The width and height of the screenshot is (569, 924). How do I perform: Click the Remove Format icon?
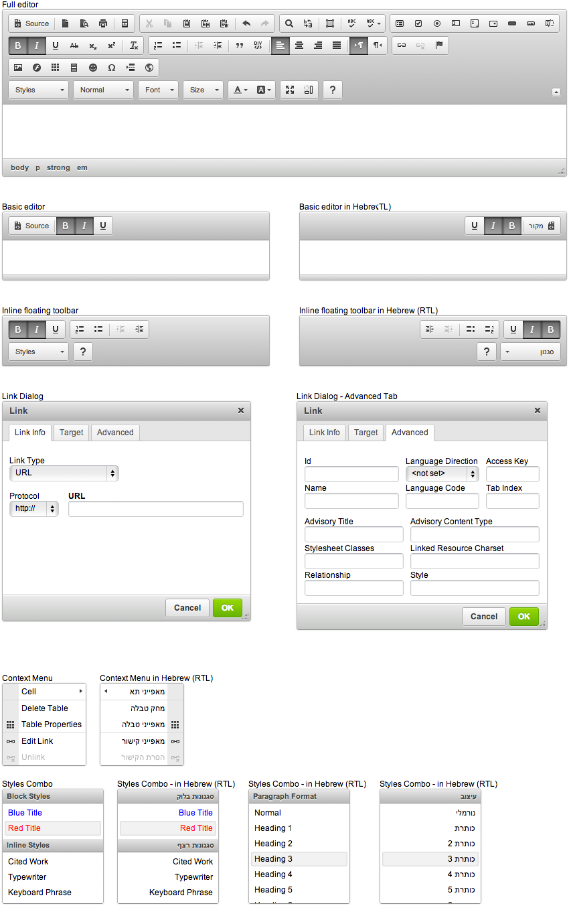tap(134, 46)
